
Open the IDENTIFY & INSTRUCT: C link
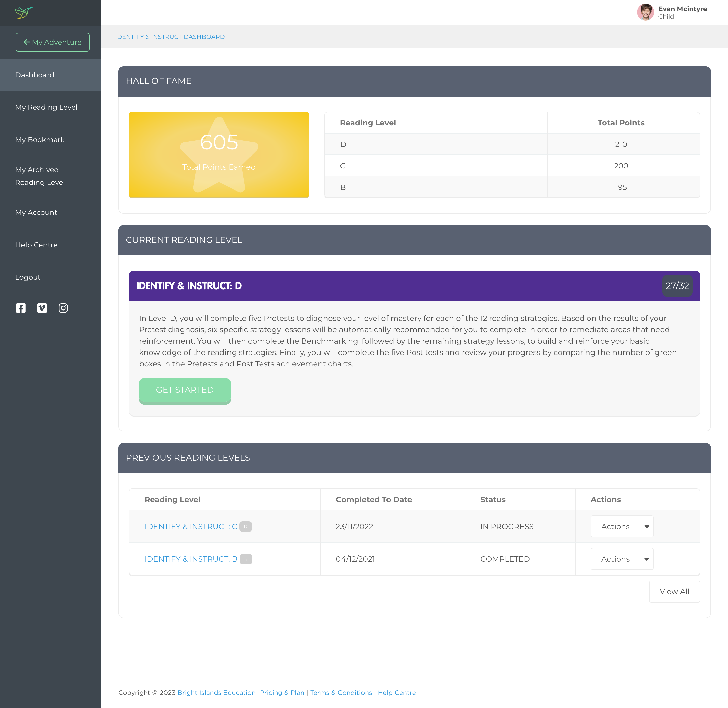pyautogui.click(x=191, y=526)
